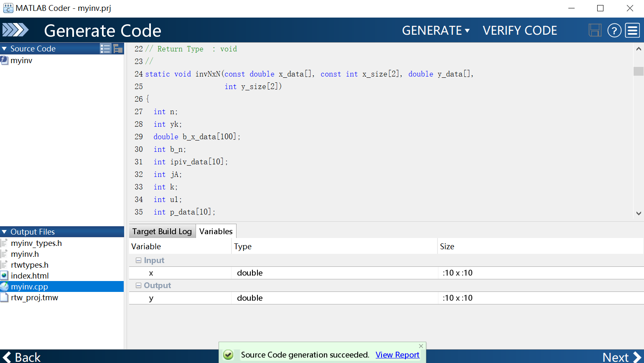Click the MATLAB Coder title bar icon
The width and height of the screenshot is (644, 363).
click(8, 8)
